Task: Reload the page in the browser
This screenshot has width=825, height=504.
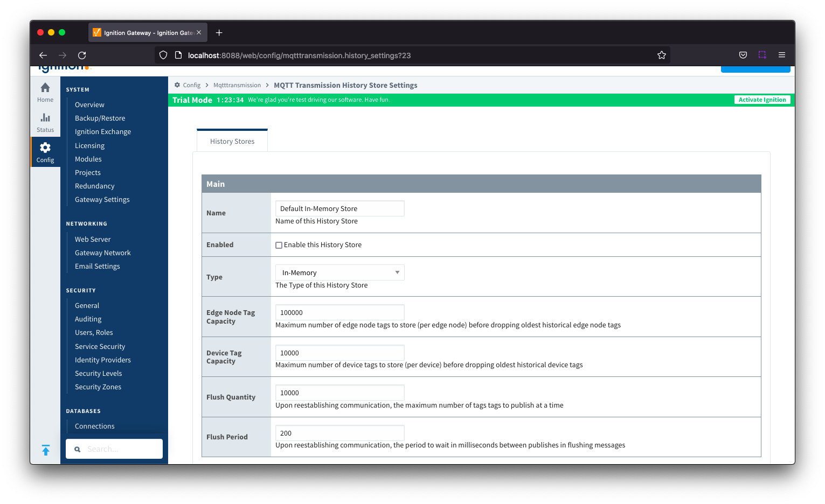Action: coord(82,55)
